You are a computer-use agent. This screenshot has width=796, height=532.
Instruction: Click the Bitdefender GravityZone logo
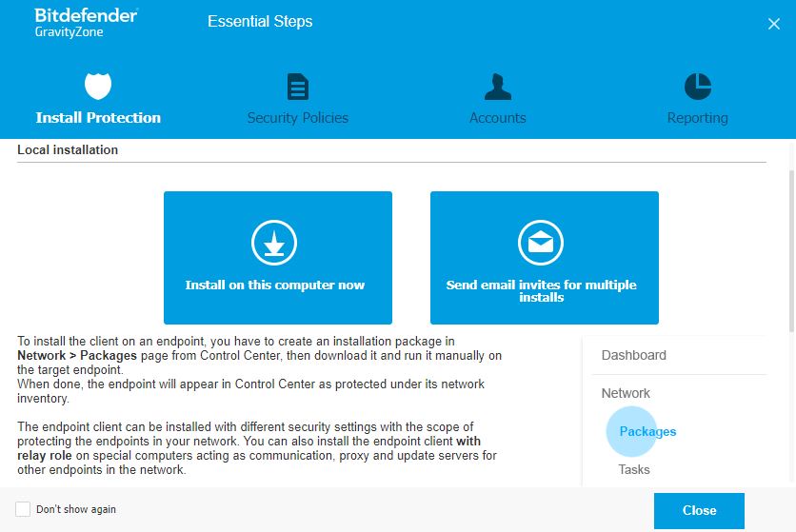point(86,23)
